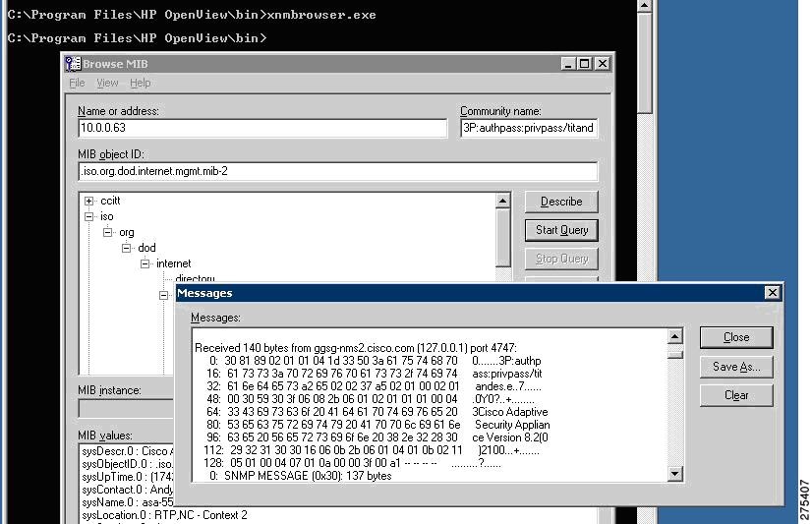Collapse the internet tree node

[x=145, y=263]
